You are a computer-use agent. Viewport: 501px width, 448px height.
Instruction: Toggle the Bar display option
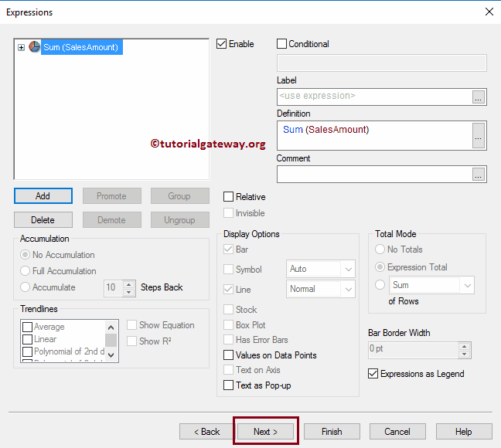tap(228, 249)
